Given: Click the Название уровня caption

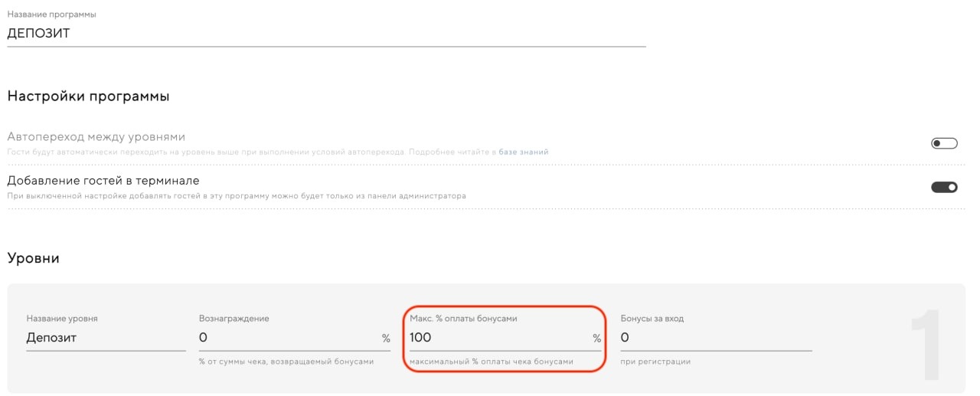Looking at the screenshot, I should tap(62, 319).
